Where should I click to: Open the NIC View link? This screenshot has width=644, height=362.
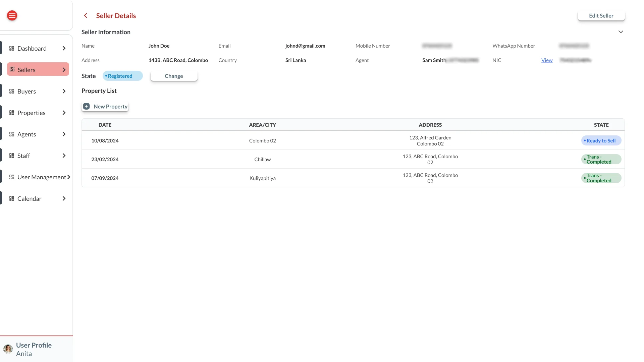(x=547, y=60)
